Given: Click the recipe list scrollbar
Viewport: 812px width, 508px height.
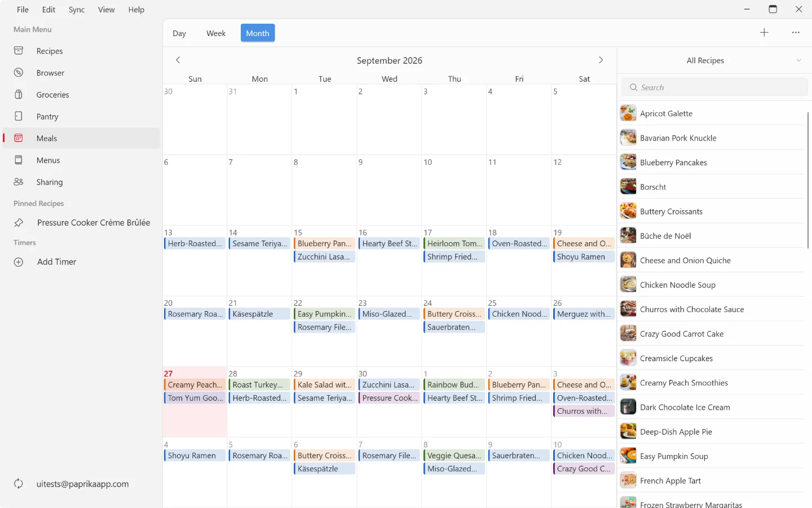Looking at the screenshot, I should 808,181.
